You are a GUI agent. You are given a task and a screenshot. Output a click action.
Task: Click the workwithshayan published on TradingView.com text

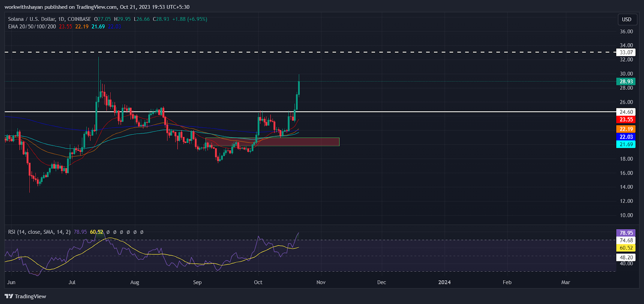tap(97, 7)
